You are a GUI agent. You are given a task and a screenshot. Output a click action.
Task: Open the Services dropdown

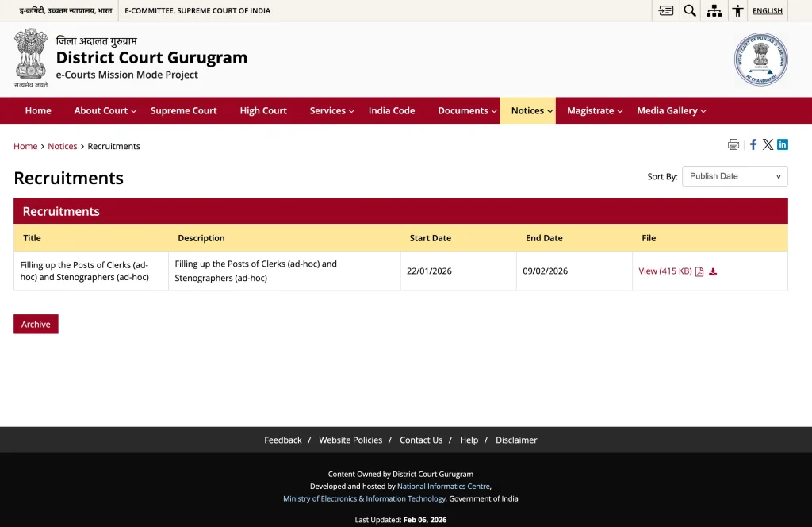coord(328,110)
